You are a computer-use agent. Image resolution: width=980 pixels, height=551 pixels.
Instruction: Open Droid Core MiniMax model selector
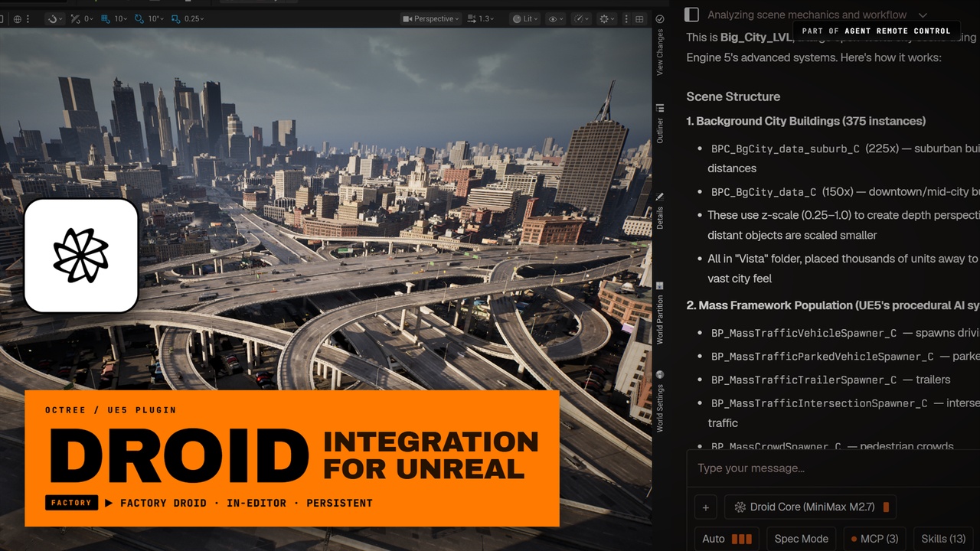[810, 507]
